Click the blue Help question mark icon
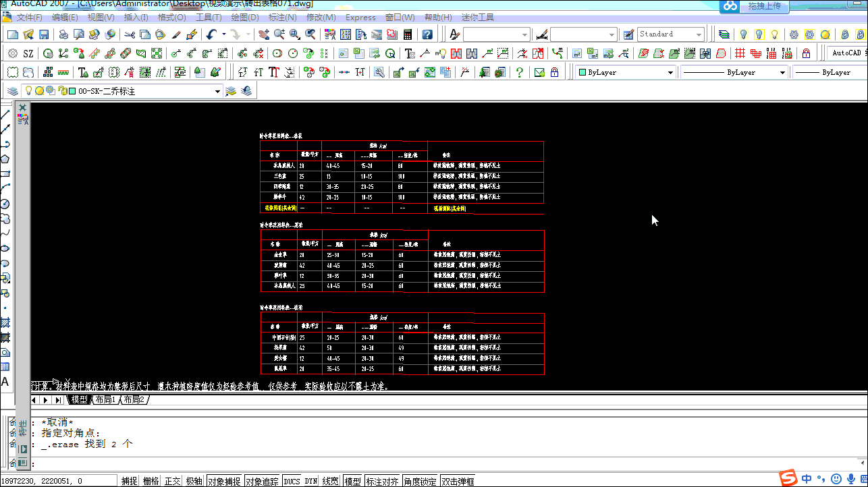Image resolution: width=868 pixels, height=487 pixels. (427, 34)
